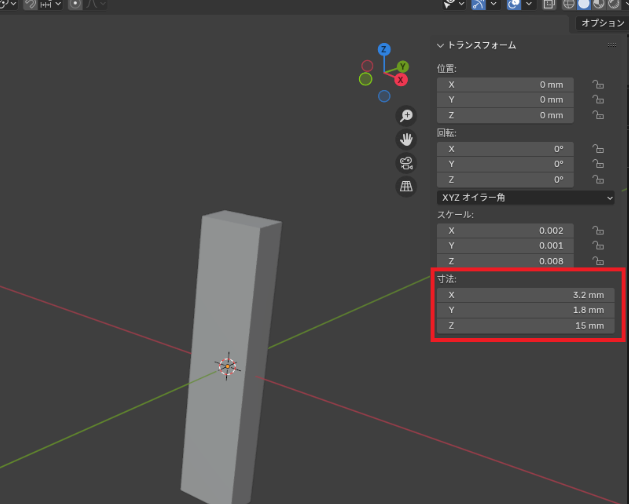The height and width of the screenshot is (504, 629).
Task: Toggle the camera view icon
Action: point(406,163)
